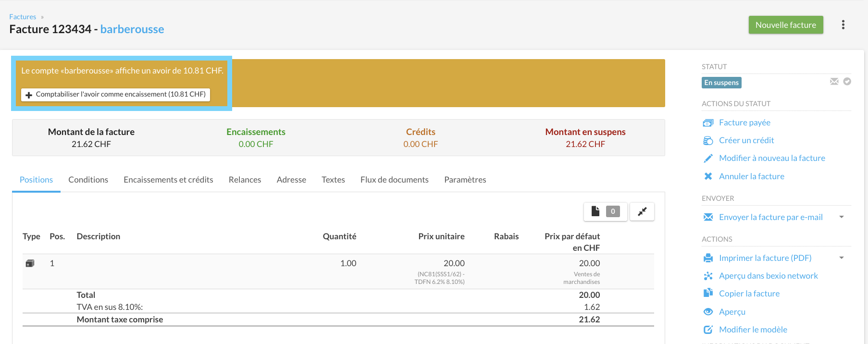This screenshot has width=868, height=344.
Task: Click the En suspens status badge
Action: (x=721, y=83)
